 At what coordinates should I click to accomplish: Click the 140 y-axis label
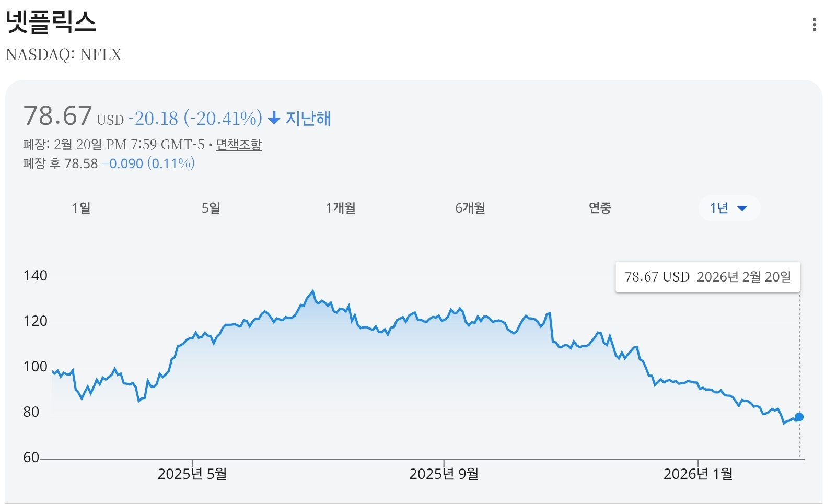35,276
